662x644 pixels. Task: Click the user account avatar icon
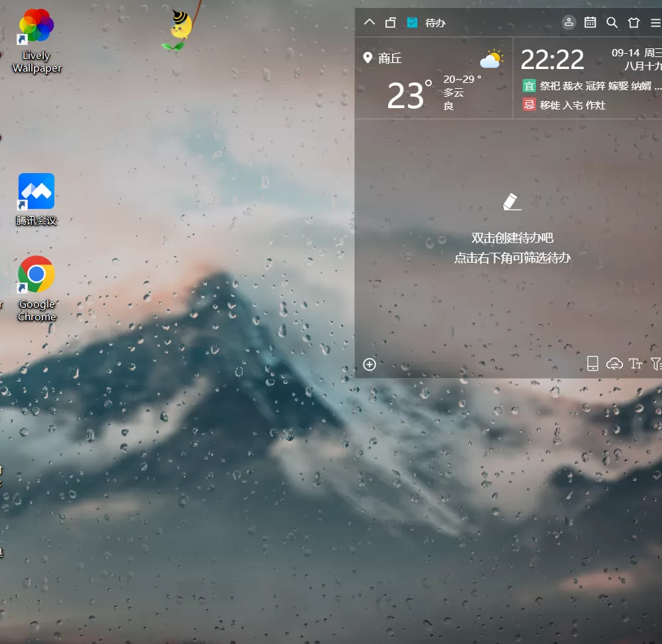pos(568,23)
